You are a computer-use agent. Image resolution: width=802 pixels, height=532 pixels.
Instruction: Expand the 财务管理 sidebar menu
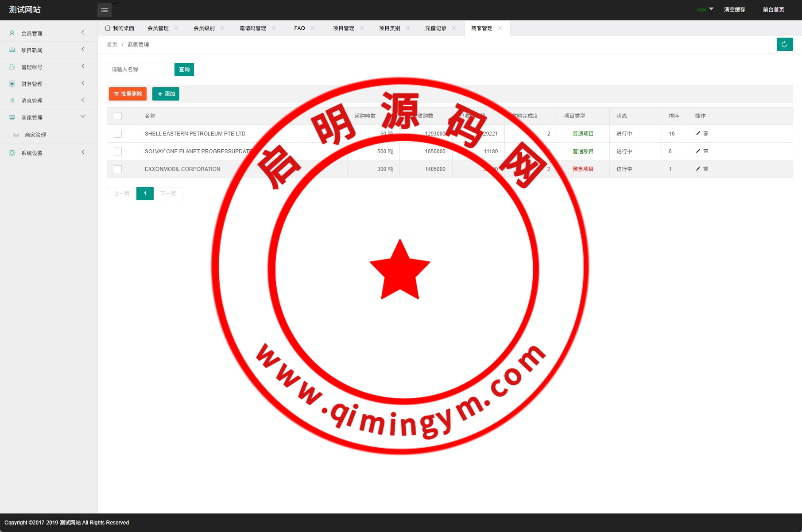click(x=46, y=84)
